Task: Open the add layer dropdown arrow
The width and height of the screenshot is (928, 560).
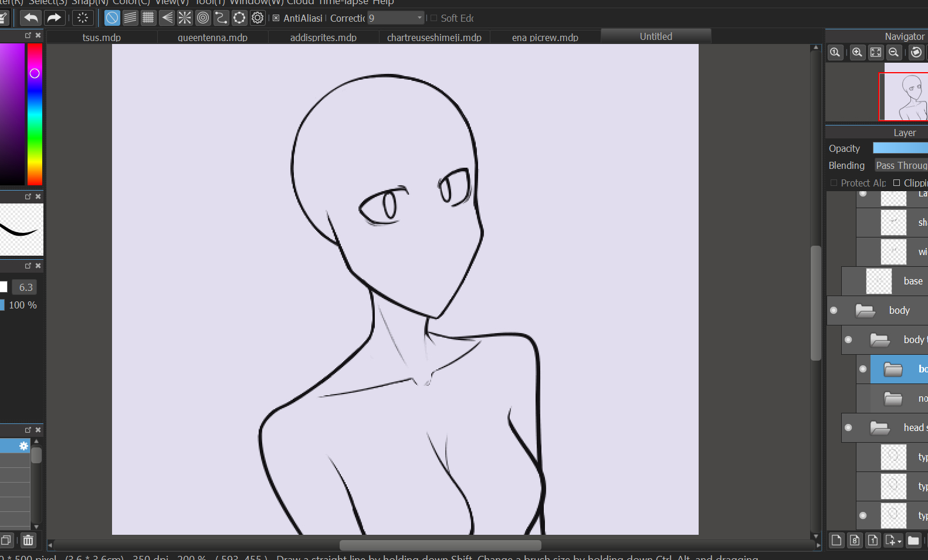Action: (899, 541)
